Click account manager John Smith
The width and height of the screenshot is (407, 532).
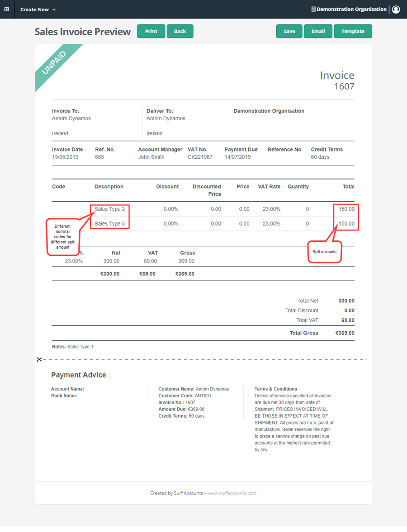pyautogui.click(x=151, y=157)
